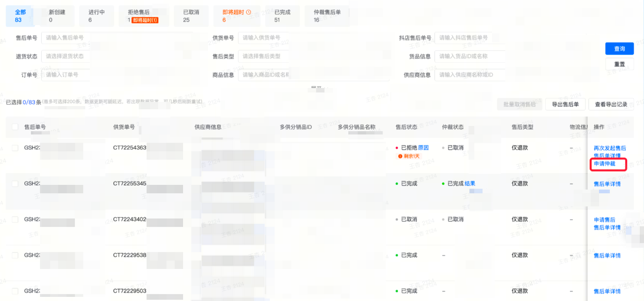The width and height of the screenshot is (644, 301).
Task: Click into the 售后单号 input field
Action: coord(66,38)
